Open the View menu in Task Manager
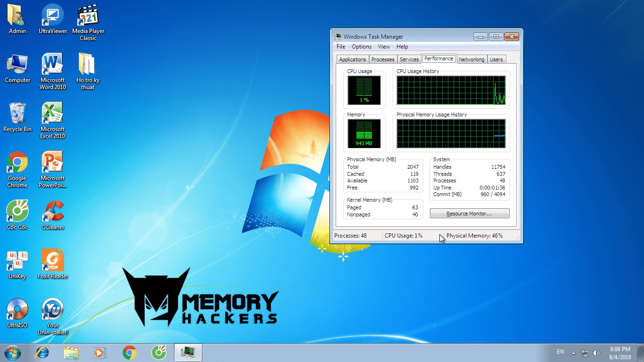This screenshot has width=644, height=362. (x=384, y=47)
